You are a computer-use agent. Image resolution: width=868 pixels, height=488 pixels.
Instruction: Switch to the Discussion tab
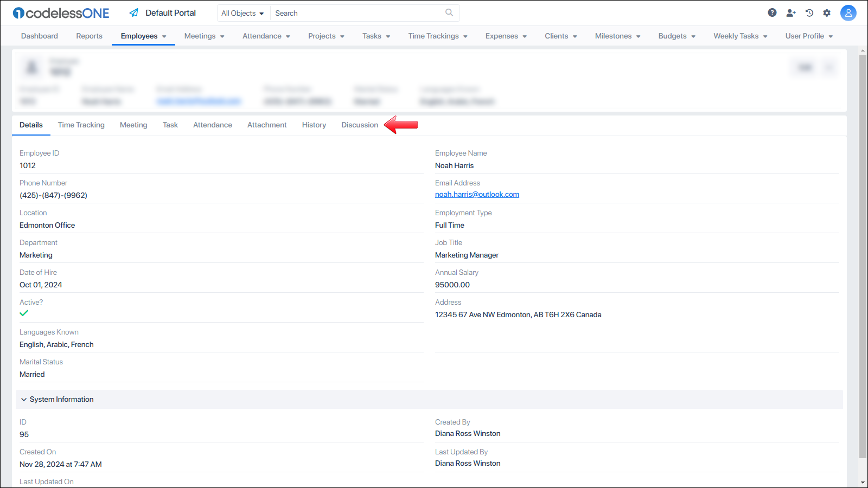tap(360, 125)
